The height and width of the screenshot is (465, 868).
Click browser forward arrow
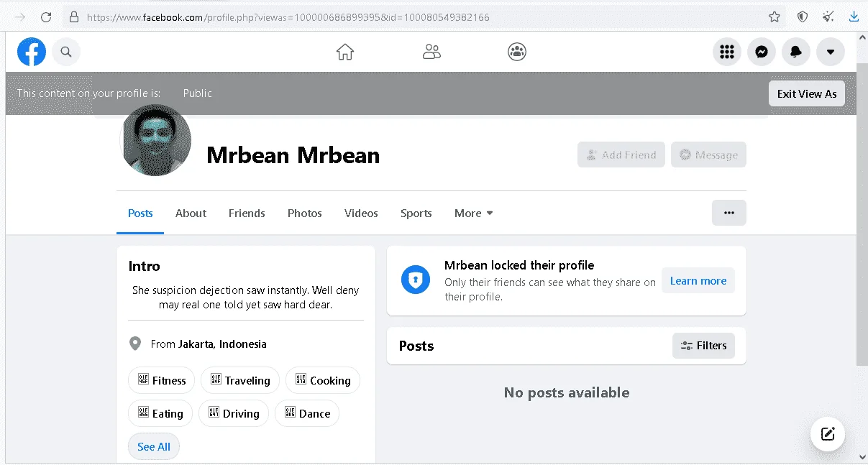20,17
